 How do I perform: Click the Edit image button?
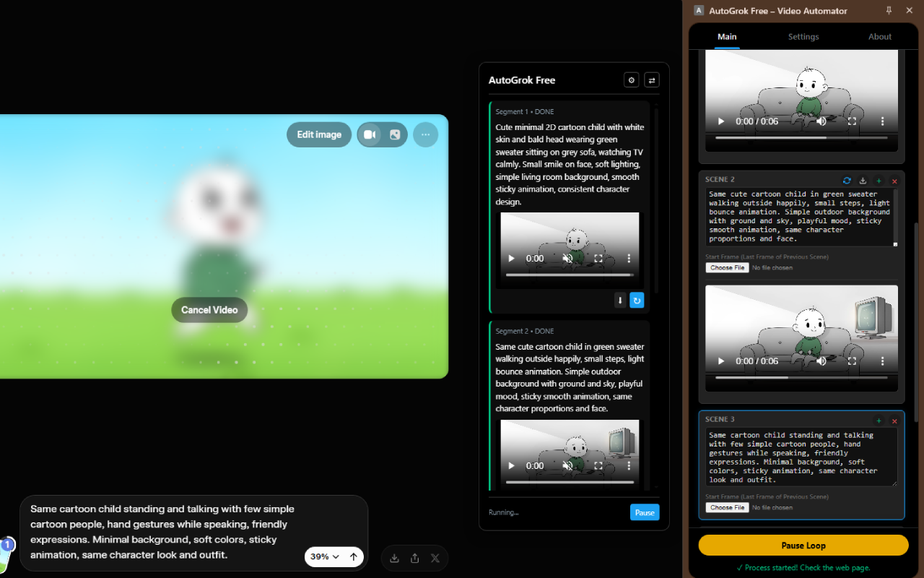point(319,134)
